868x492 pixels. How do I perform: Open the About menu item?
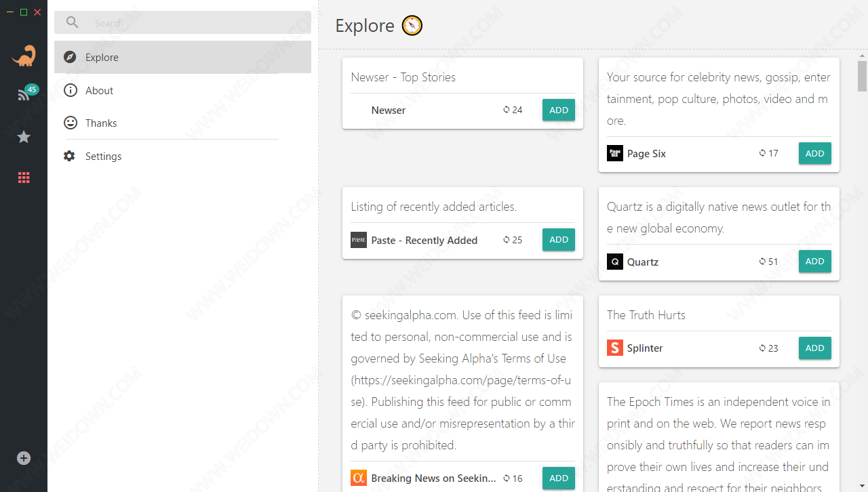tap(182, 90)
